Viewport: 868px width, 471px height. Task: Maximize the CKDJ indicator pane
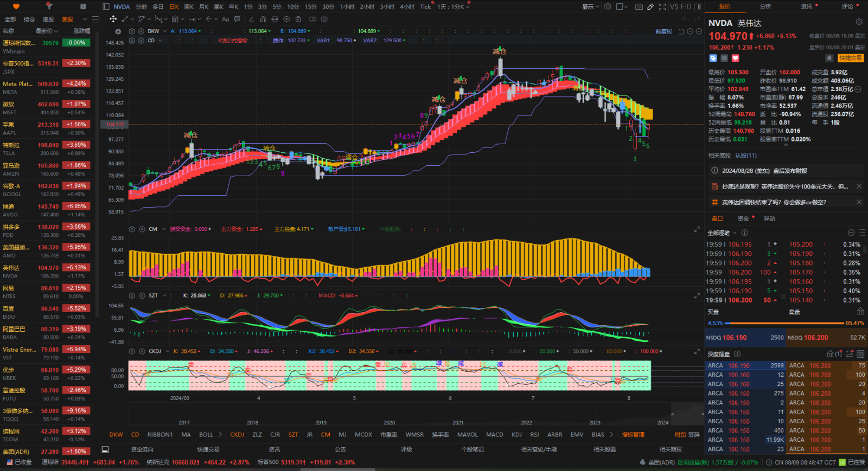point(697,351)
